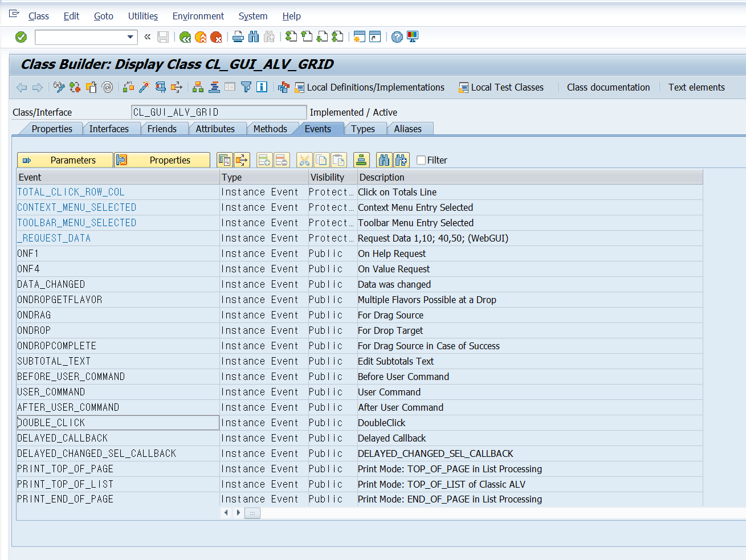Click the Parameters button above the events table
Viewport: 746px width, 560px height.
[x=65, y=160]
